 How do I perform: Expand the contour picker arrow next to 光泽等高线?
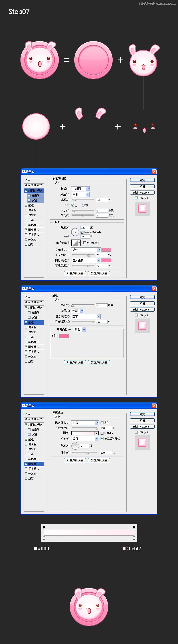click(x=79, y=243)
